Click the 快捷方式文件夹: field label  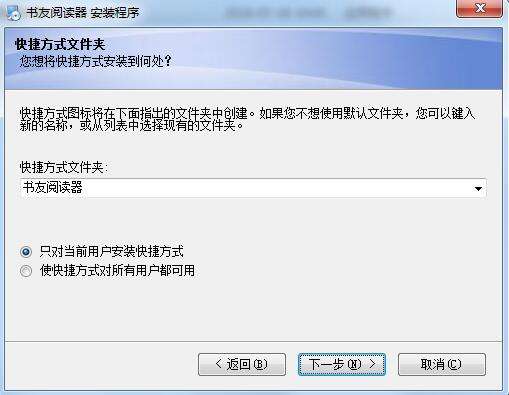pos(64,167)
